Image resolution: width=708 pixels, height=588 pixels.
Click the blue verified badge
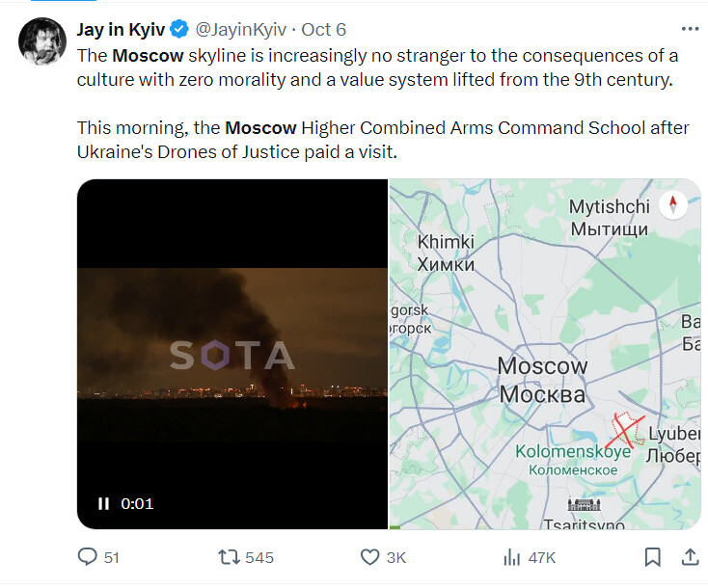pos(179,29)
